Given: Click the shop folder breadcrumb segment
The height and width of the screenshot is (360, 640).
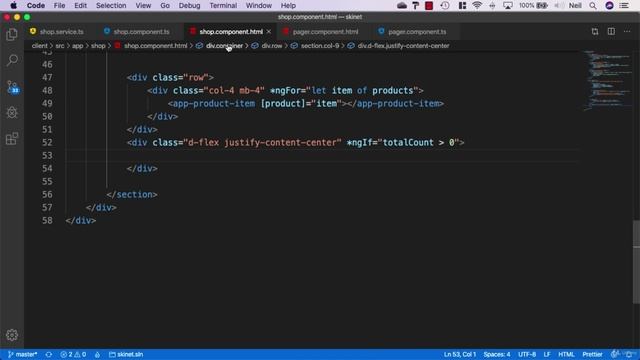Looking at the screenshot, I should (x=98, y=46).
